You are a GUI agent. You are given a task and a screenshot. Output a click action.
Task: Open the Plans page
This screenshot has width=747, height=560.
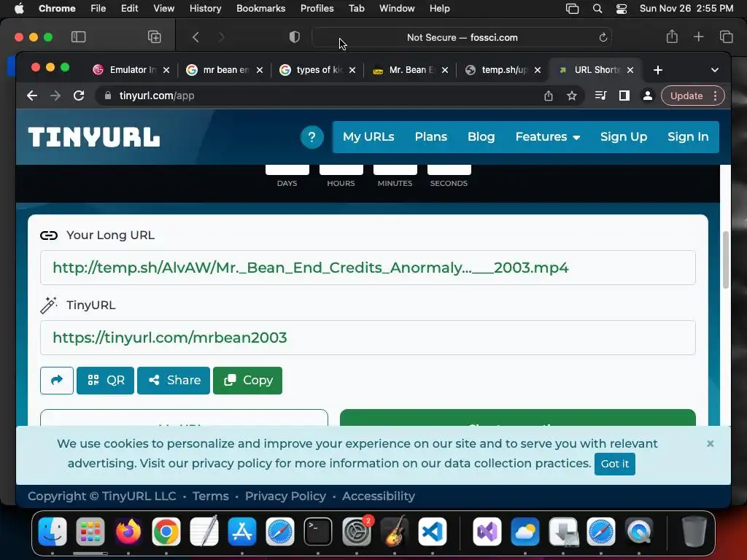(430, 137)
